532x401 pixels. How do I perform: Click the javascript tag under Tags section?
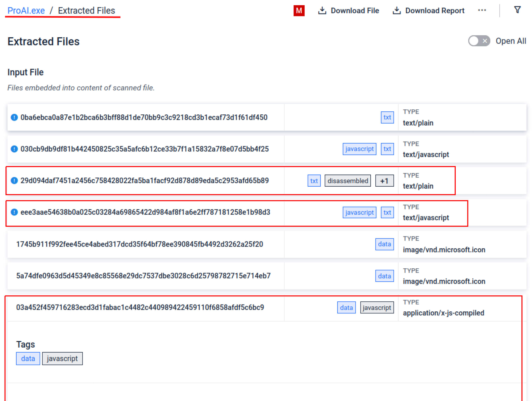coord(62,358)
